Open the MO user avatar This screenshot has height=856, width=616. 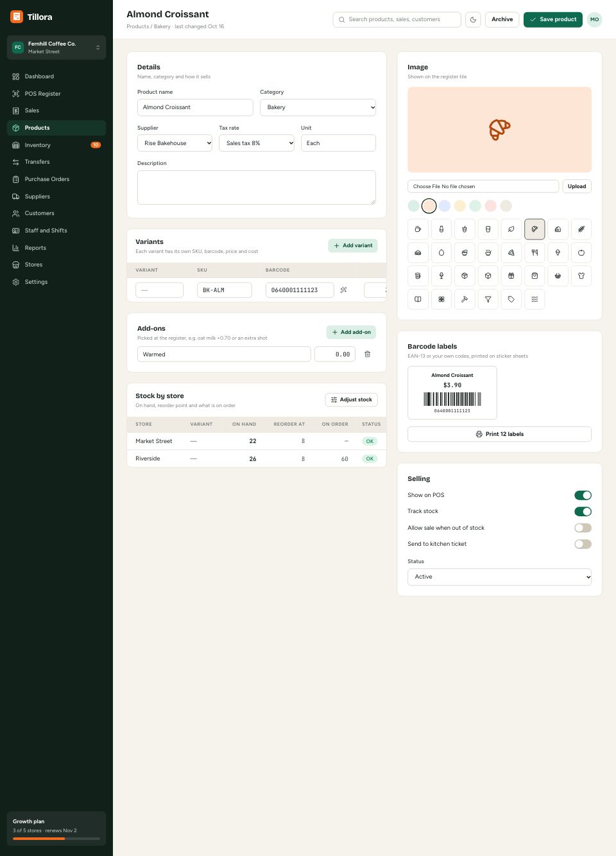click(x=595, y=20)
